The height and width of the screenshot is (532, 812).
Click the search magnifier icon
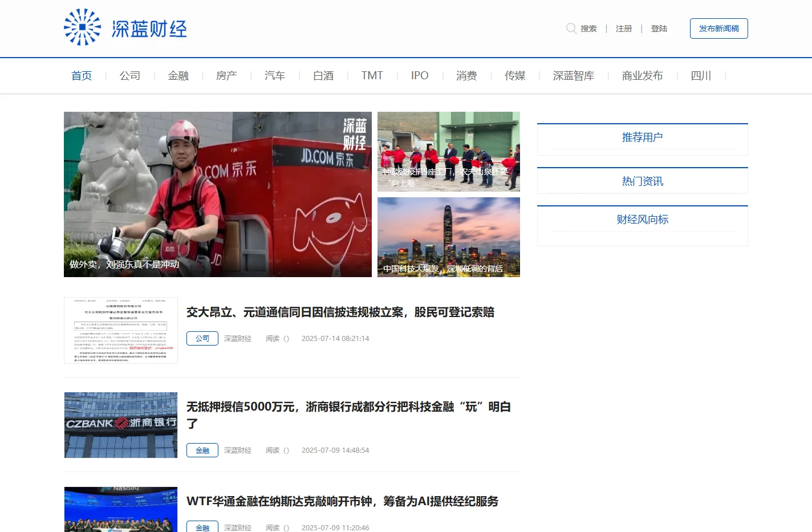[x=571, y=28]
